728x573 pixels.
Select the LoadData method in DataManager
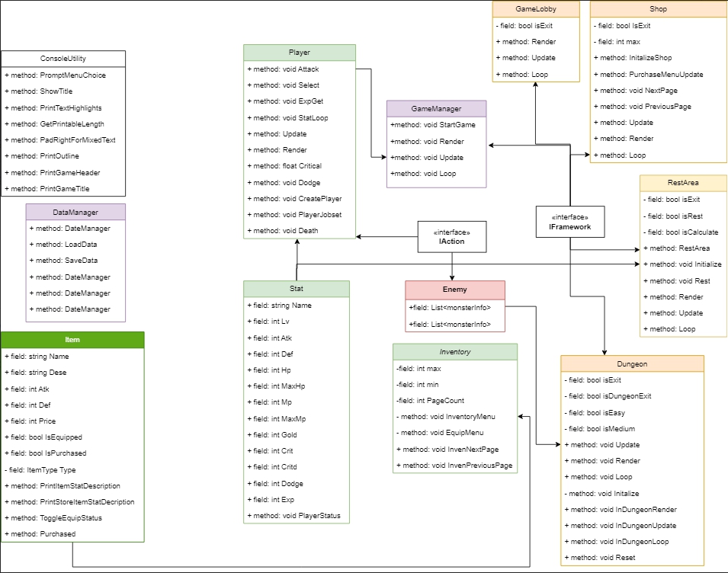pos(75,245)
